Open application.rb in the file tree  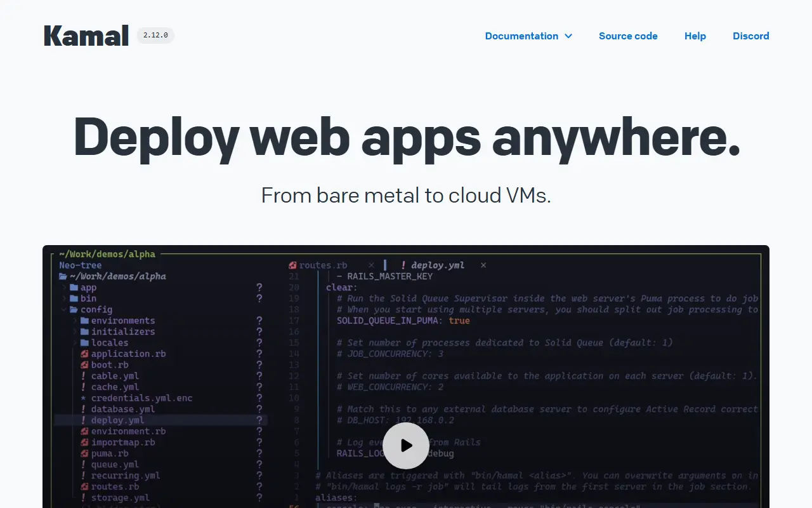123,354
